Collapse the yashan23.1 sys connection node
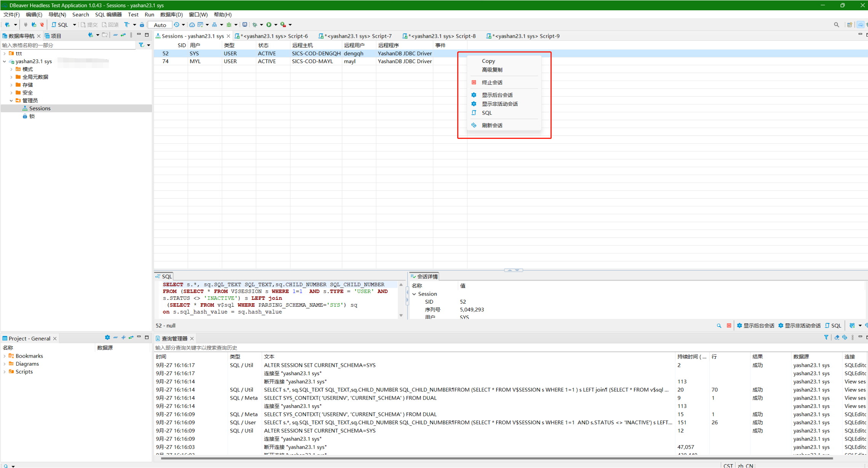This screenshot has width=868, height=468. pyautogui.click(x=5, y=61)
